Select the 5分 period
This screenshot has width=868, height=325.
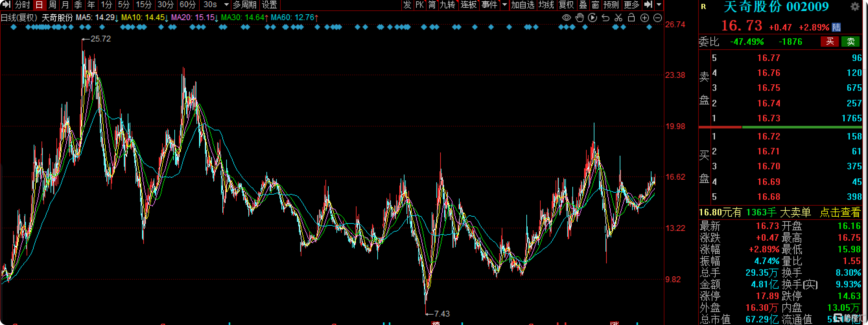coord(124,5)
